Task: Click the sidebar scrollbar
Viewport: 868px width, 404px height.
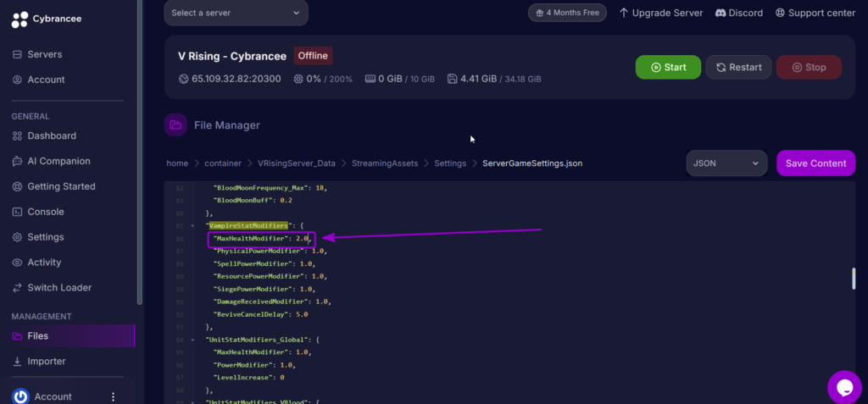Action: point(140,152)
